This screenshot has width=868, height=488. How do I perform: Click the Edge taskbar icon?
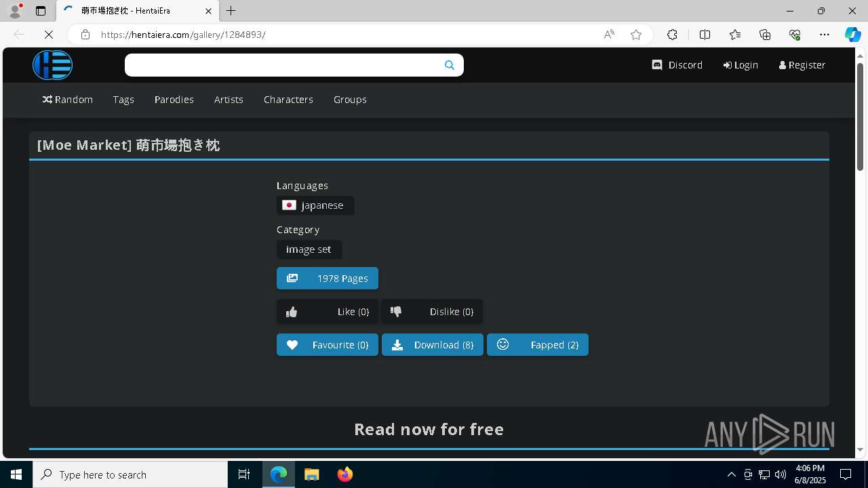coord(279,474)
